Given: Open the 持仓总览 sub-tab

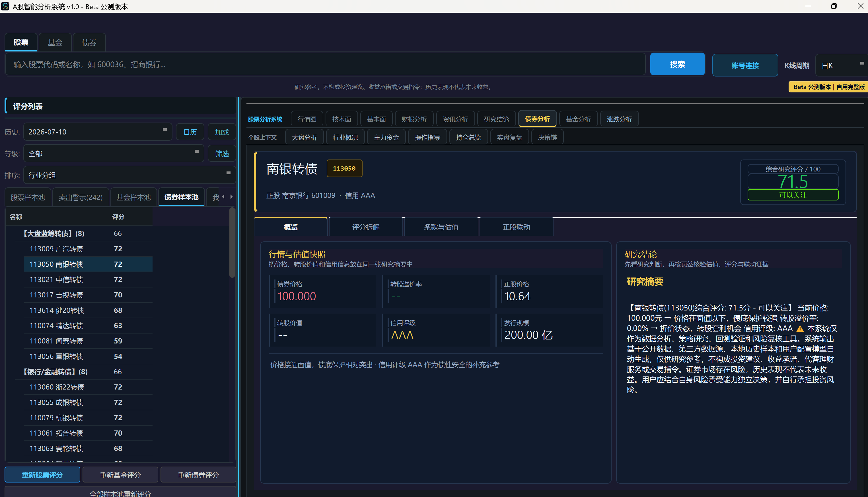Looking at the screenshot, I should click(x=468, y=137).
